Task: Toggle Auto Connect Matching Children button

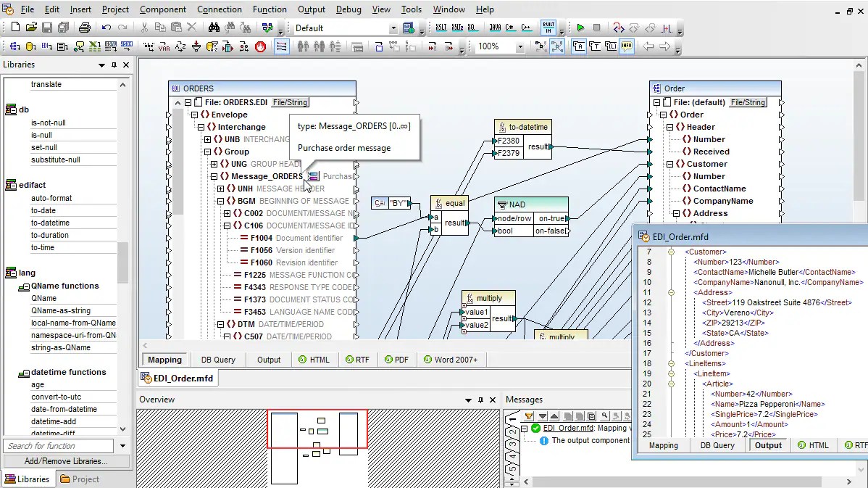Action: [282, 46]
